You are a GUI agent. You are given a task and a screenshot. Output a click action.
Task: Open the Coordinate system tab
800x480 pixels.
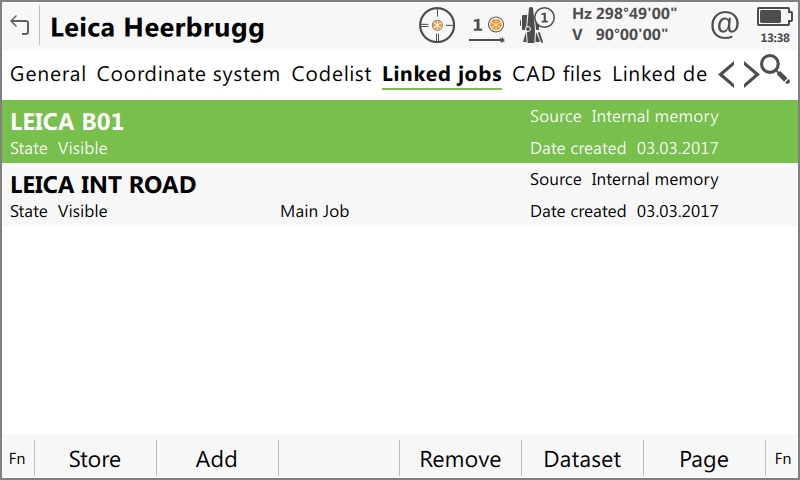(x=188, y=74)
